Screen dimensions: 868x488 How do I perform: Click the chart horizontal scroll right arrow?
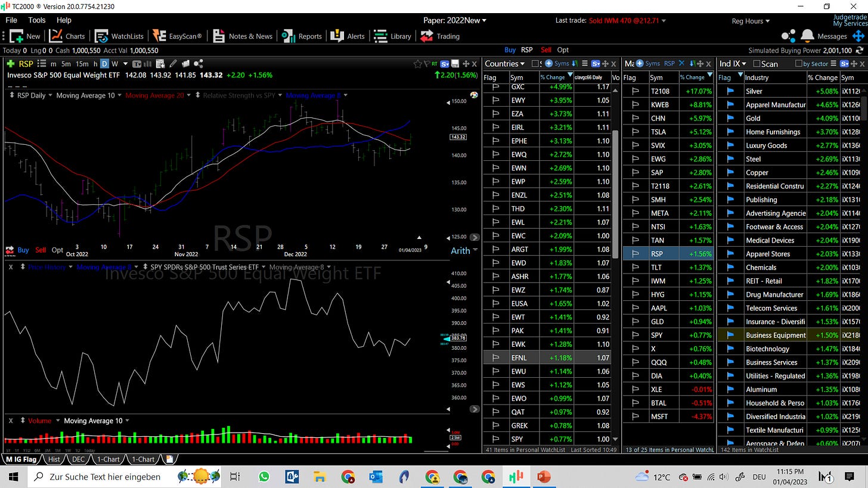[475, 237]
